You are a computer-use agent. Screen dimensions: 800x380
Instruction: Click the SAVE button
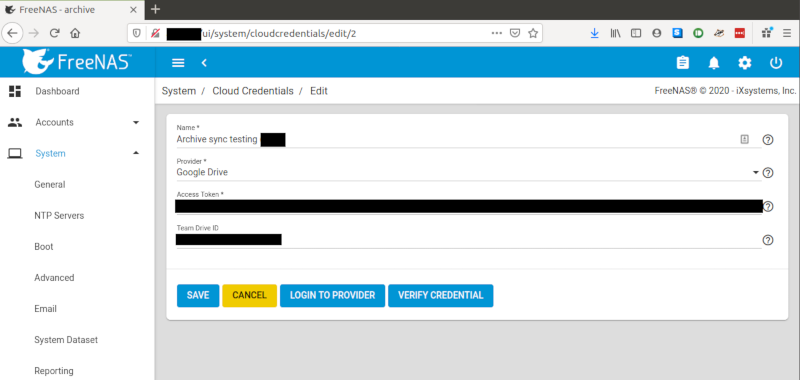[x=198, y=295]
